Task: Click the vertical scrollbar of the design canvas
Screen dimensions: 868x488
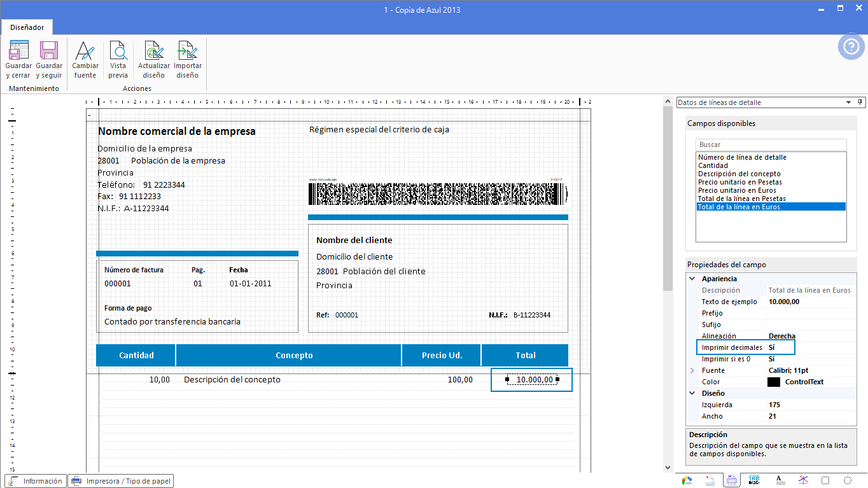Action: coord(668,198)
